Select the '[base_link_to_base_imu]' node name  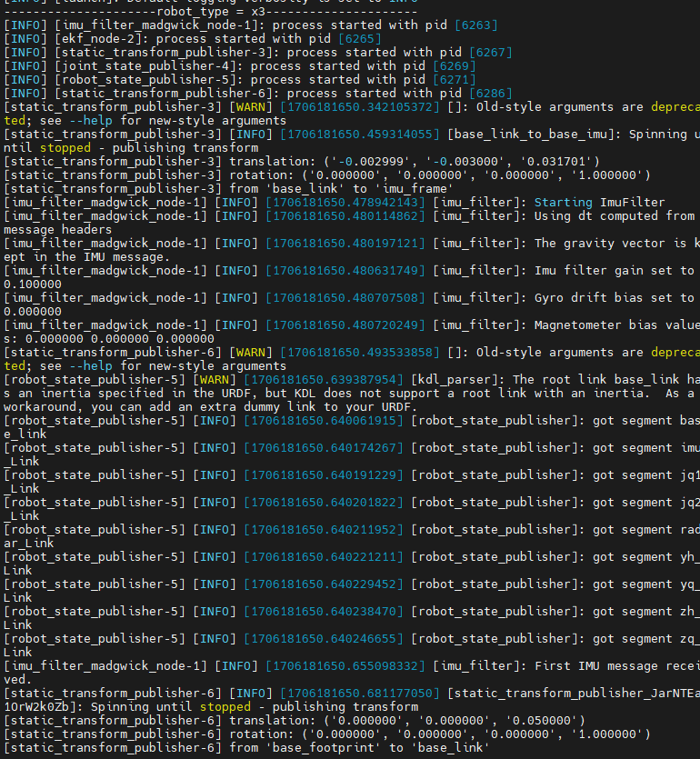[x=531, y=135]
